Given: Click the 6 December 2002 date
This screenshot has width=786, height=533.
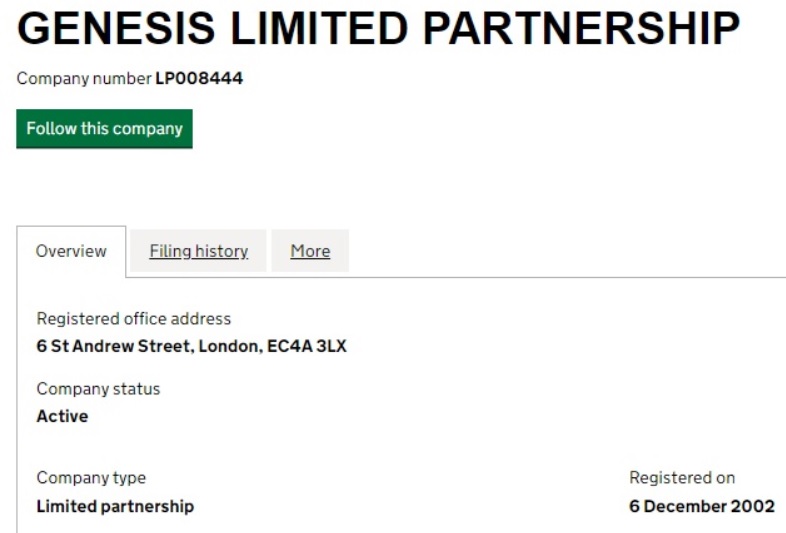Looking at the screenshot, I should [701, 506].
